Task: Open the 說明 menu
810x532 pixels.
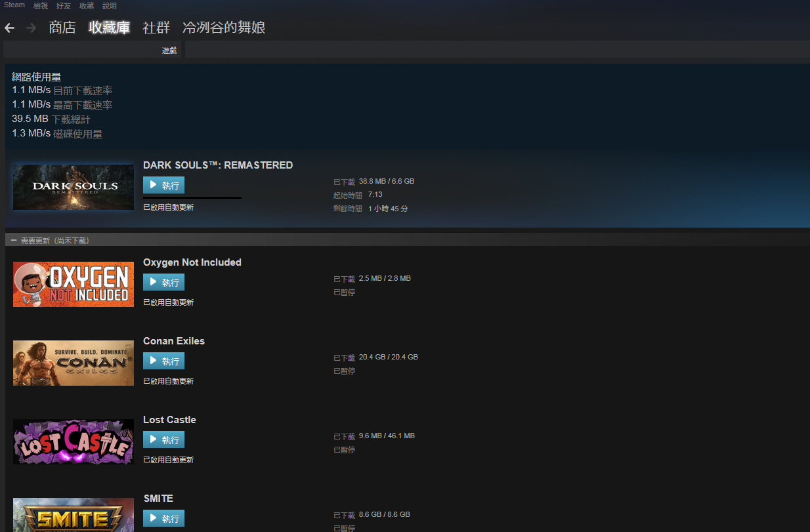Action: [x=110, y=5]
